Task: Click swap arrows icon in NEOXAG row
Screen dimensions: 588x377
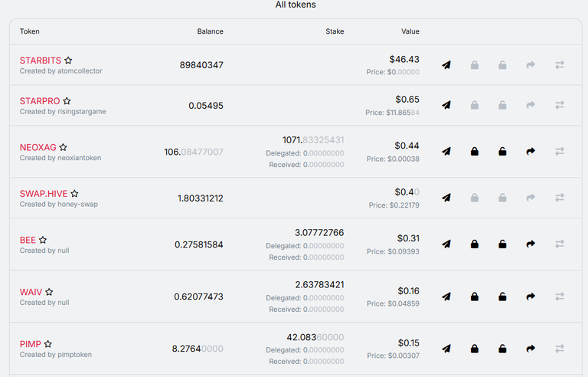Action: coord(560,151)
